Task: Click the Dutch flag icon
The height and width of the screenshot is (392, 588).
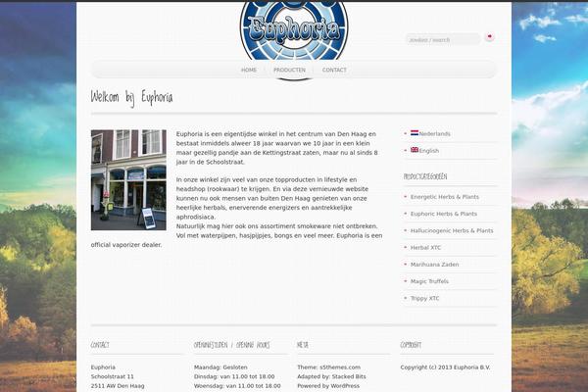Action: [415, 133]
